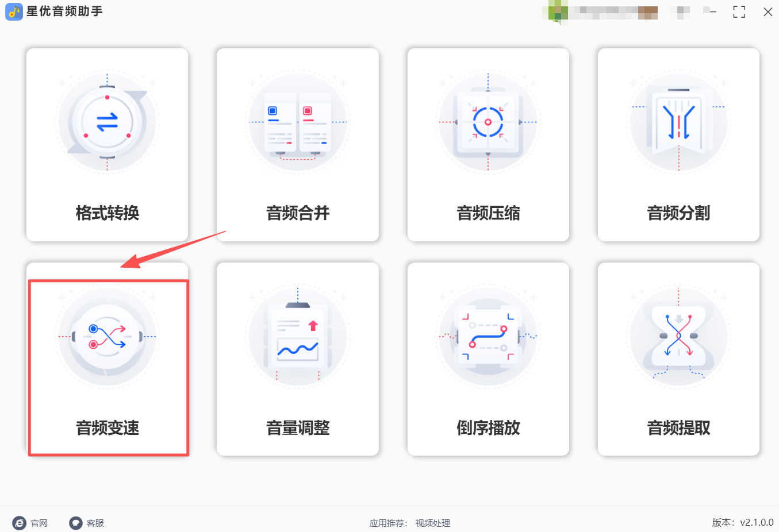Open the 客服 customer service icon

click(x=76, y=523)
